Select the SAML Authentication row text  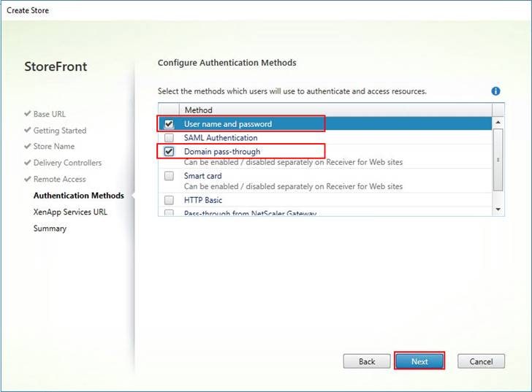[221, 138]
